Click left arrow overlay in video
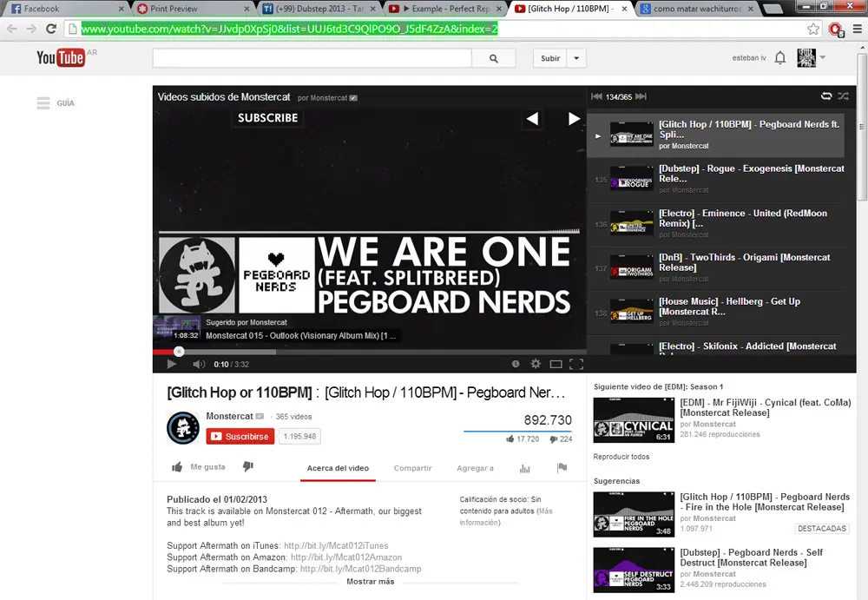Screen dimensions: 868x600 pos(532,119)
